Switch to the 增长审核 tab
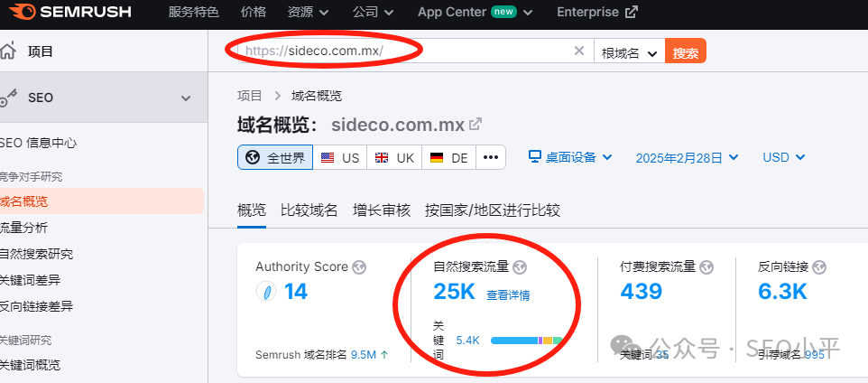868x383 pixels. [382, 210]
